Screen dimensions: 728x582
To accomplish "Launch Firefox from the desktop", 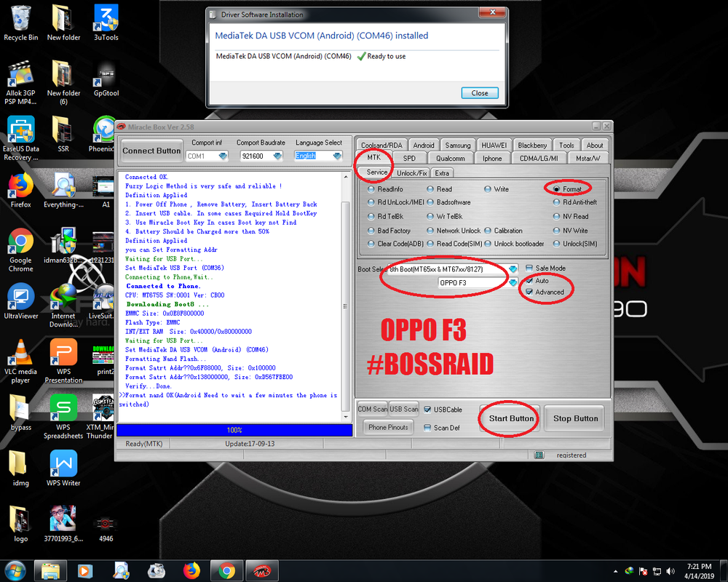I will 20,191.
